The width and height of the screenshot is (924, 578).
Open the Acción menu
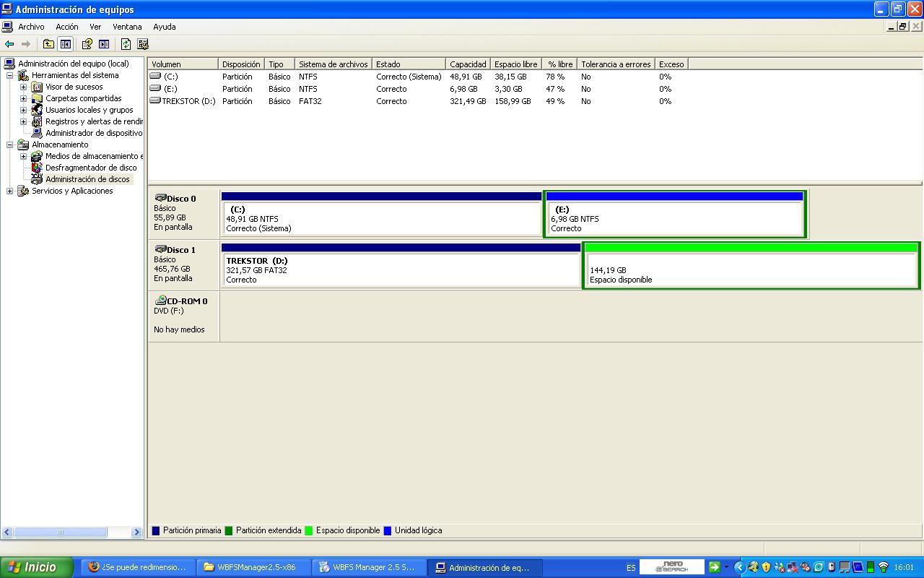(x=67, y=27)
